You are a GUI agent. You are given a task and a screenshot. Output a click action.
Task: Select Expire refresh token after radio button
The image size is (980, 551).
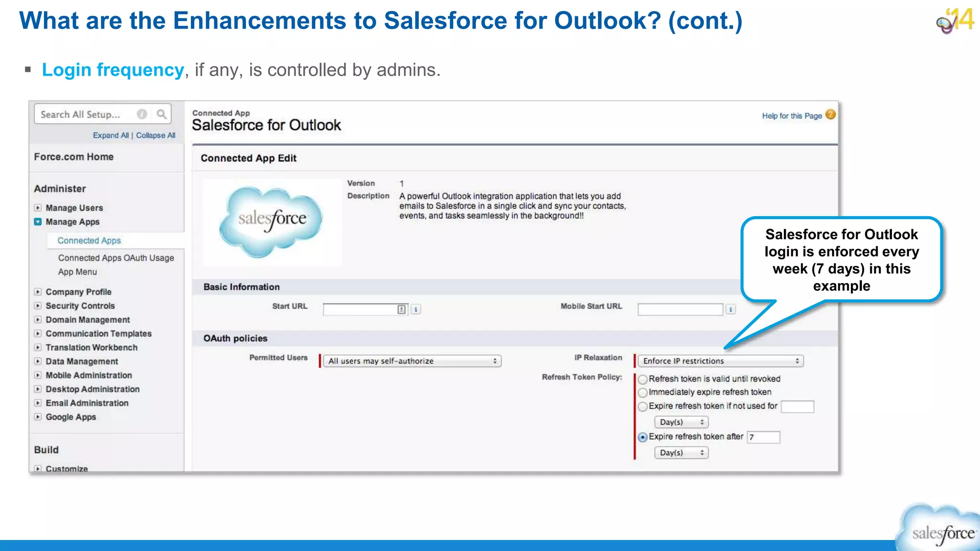click(643, 437)
